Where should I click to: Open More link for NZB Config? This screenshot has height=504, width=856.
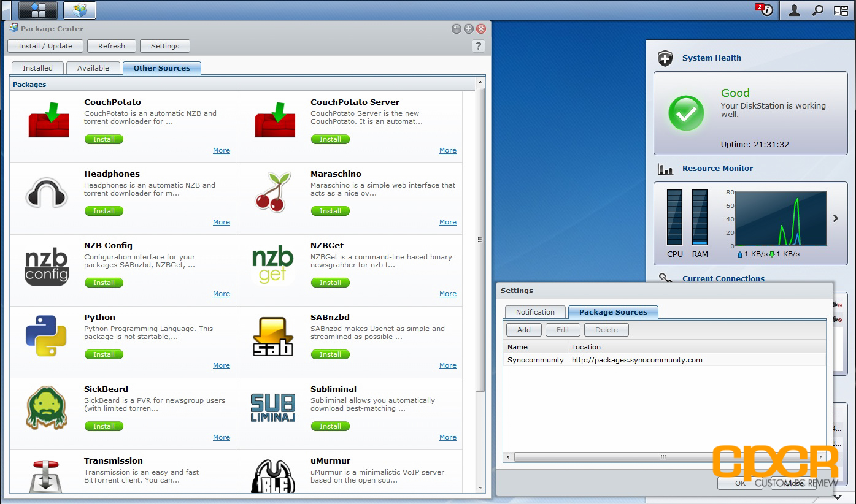click(222, 294)
